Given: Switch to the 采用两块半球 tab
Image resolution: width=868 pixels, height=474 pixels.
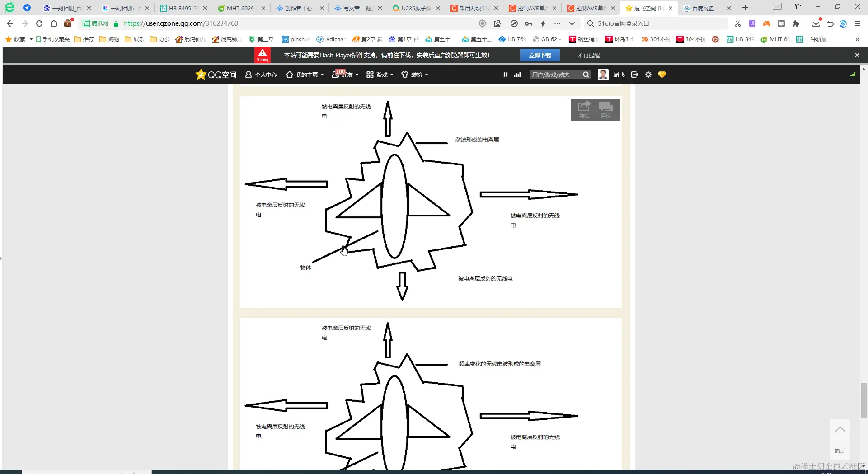Looking at the screenshot, I should point(474,8).
